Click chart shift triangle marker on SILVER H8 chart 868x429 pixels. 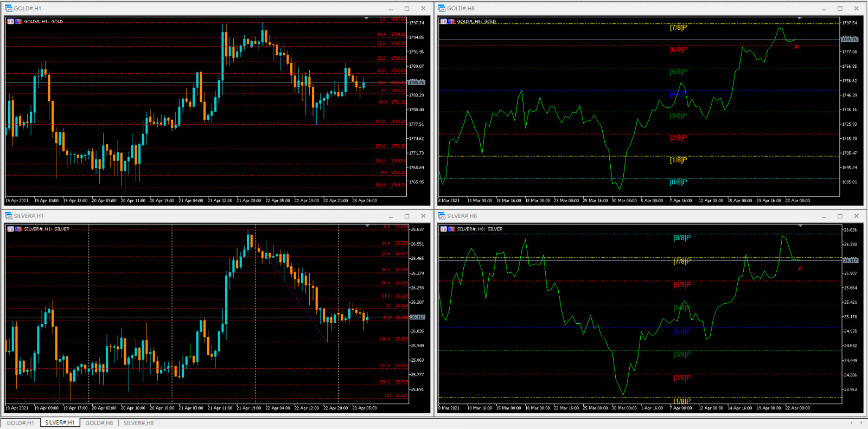tap(800, 226)
